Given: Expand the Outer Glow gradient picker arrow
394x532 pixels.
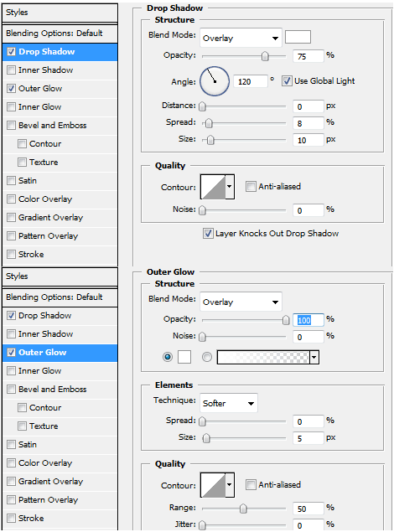Looking at the screenshot, I should 314,357.
